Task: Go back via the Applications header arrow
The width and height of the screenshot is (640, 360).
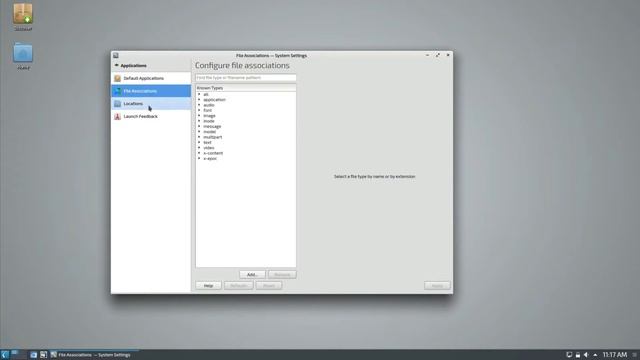Action: click(x=116, y=65)
